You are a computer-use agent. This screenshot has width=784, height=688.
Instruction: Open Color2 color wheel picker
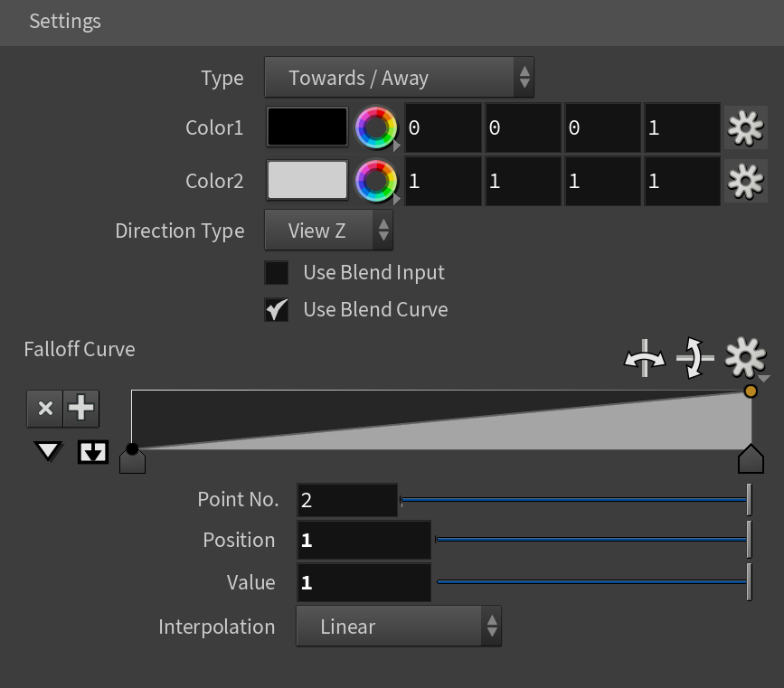376,181
